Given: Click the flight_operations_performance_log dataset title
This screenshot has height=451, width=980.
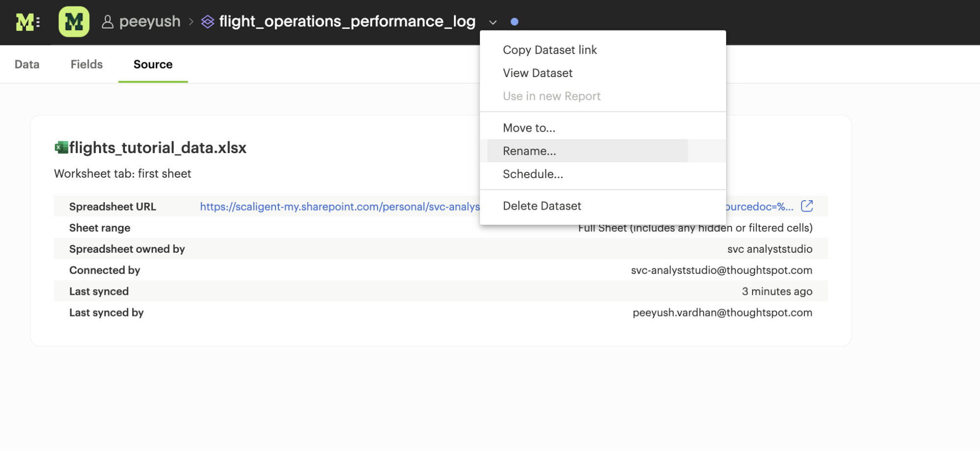Looking at the screenshot, I should coord(347,22).
